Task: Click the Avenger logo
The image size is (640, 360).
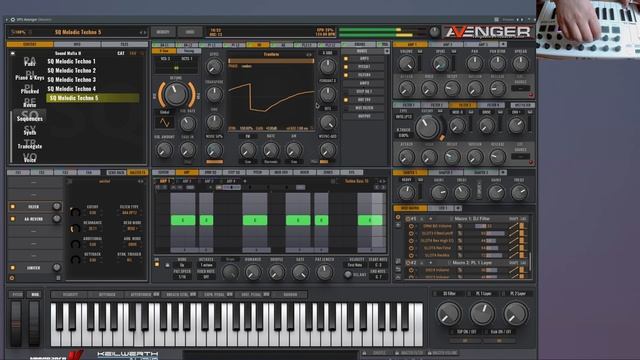Action: 488,32
